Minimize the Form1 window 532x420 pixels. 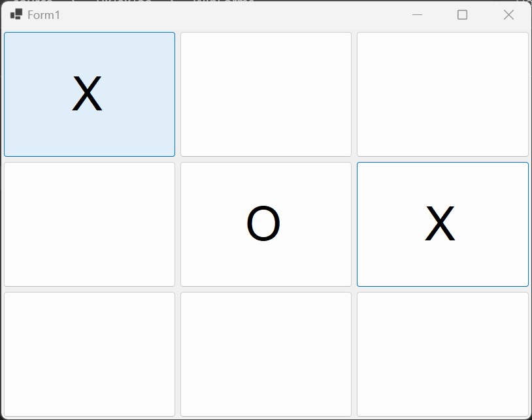tap(417, 14)
